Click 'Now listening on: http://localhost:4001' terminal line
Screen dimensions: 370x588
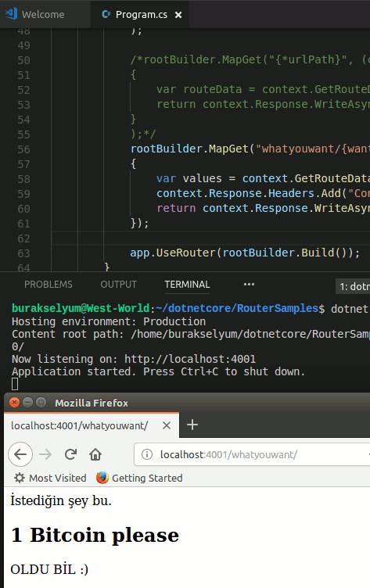tap(134, 359)
